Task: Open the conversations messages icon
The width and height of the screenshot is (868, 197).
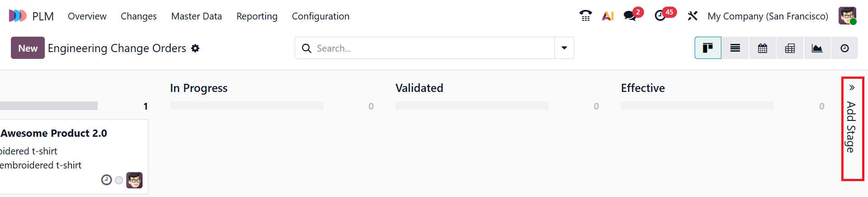Action: 630,16
